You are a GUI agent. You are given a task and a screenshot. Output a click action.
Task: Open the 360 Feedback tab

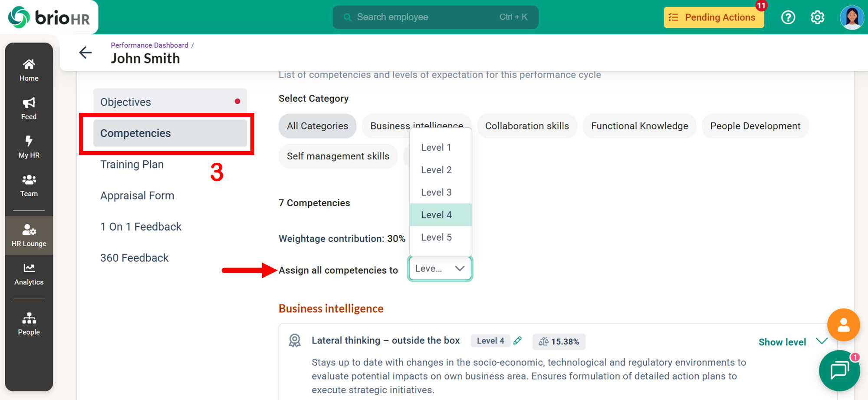coord(135,258)
